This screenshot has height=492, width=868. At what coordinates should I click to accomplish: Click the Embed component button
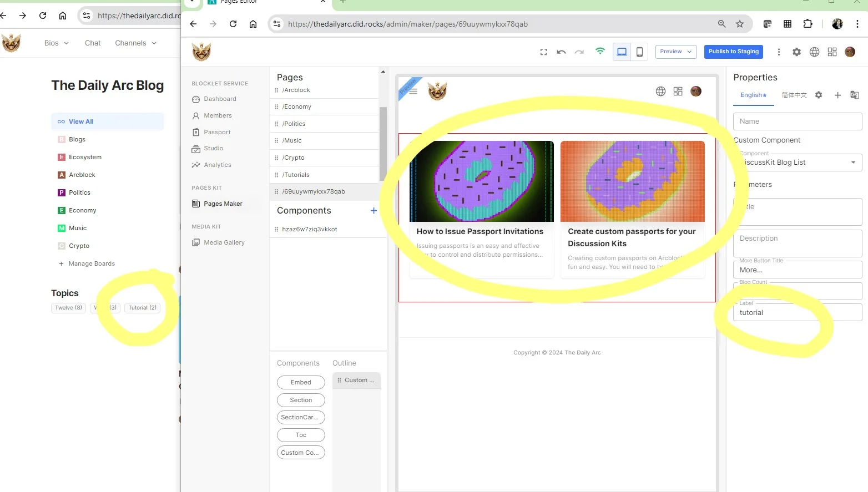point(301,383)
